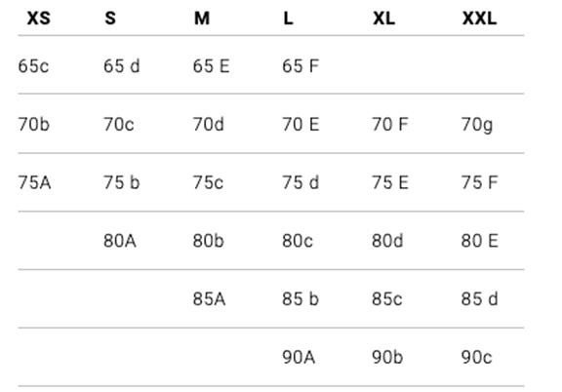Click the 75 F size cell

pyautogui.click(x=480, y=182)
